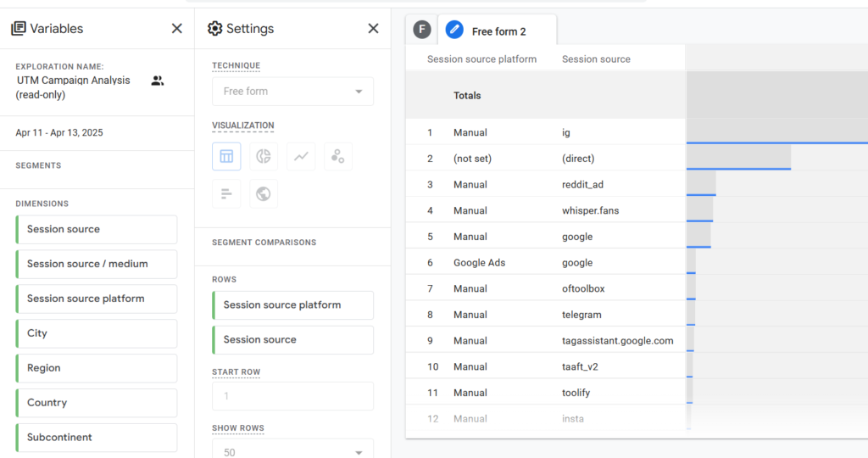The image size is (868, 458).
Task: Click Session source platform chip under Rows
Action: 292,305
